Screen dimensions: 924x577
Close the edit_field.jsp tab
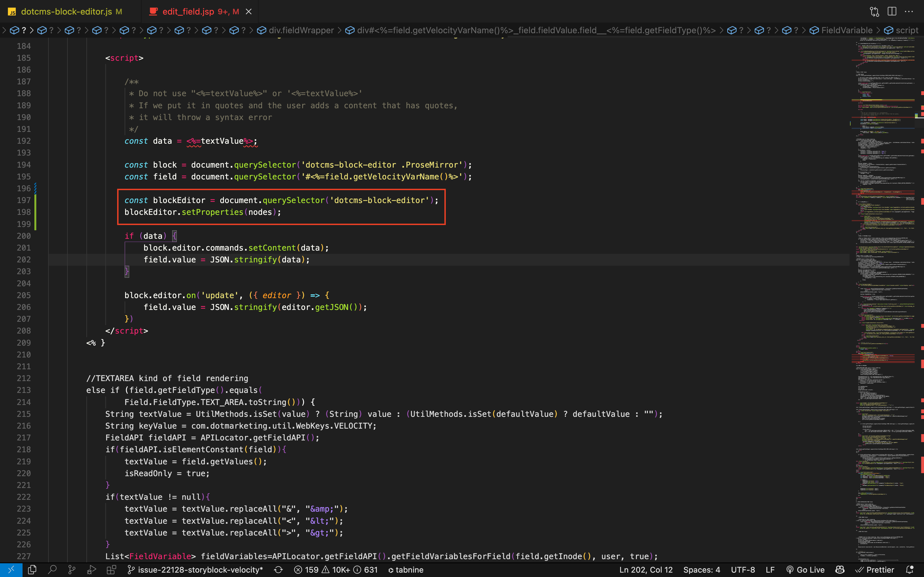coord(249,12)
